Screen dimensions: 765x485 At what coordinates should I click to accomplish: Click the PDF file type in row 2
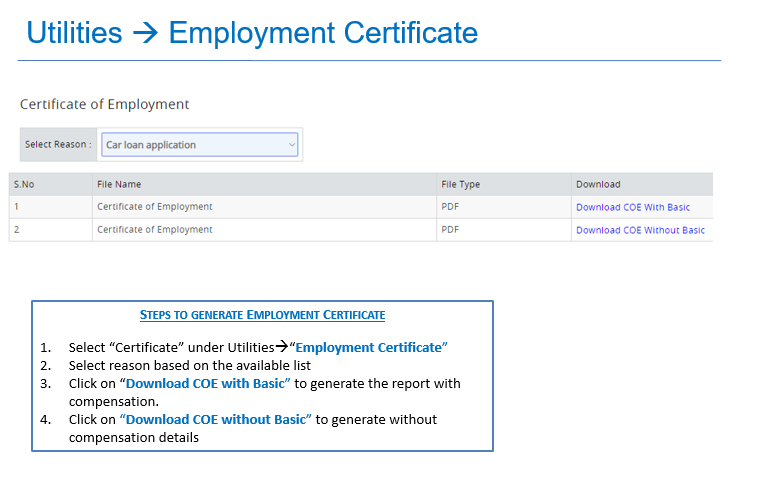tap(450, 230)
